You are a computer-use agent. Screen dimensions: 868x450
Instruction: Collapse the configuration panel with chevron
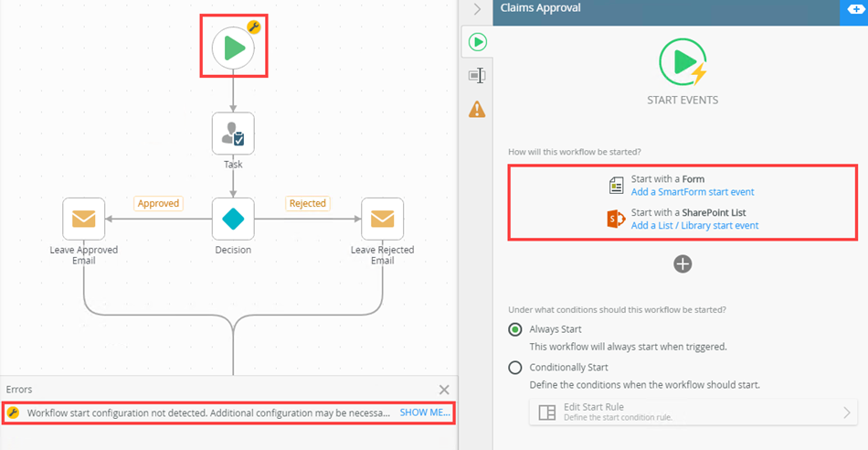[477, 9]
